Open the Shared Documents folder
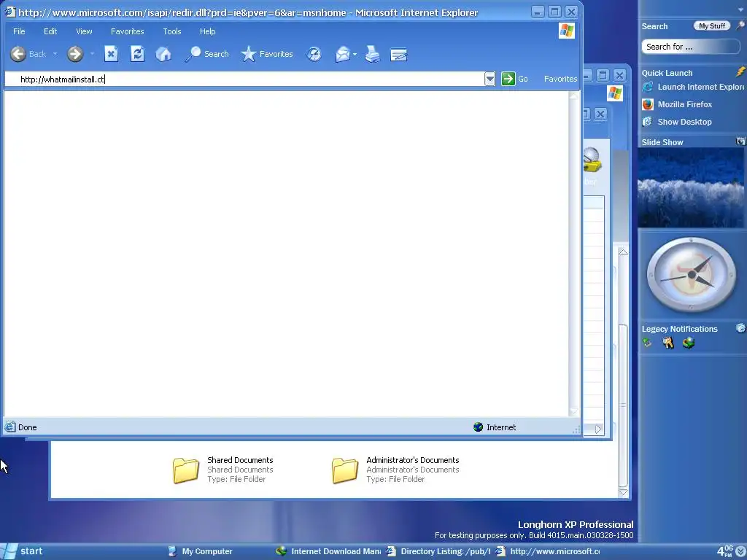 (222, 470)
